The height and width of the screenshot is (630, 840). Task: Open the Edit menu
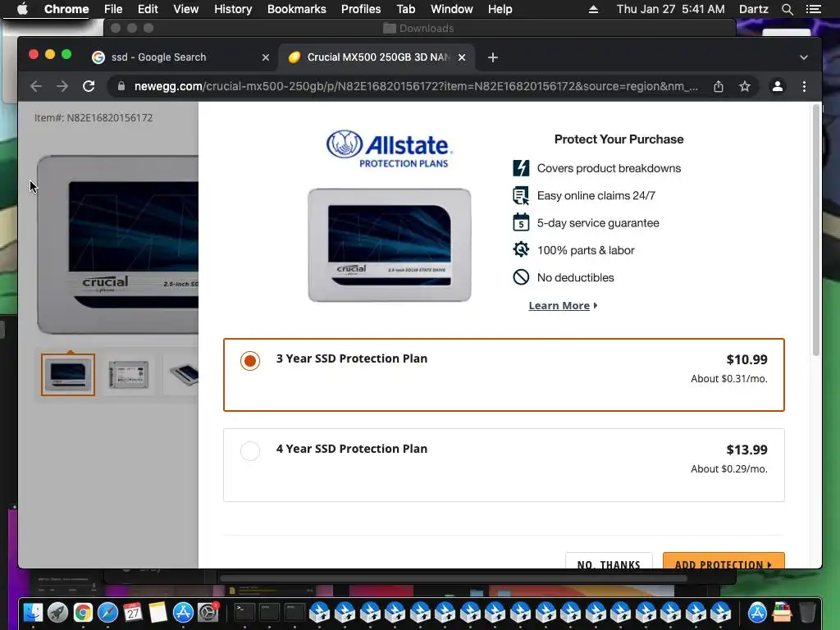pos(148,9)
